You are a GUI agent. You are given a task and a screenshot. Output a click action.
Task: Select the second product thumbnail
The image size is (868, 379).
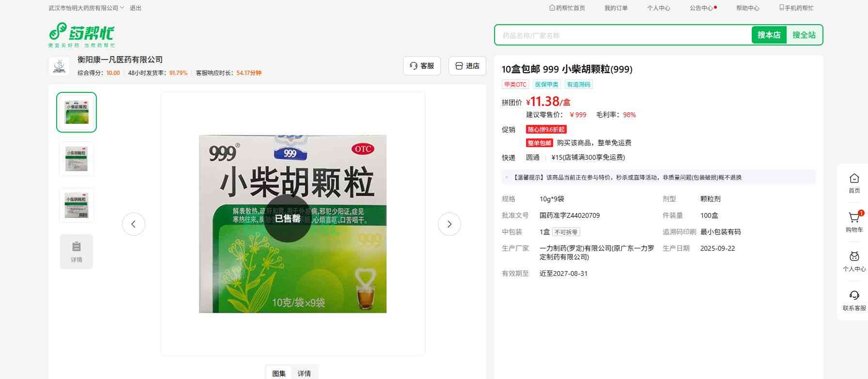pos(77,159)
